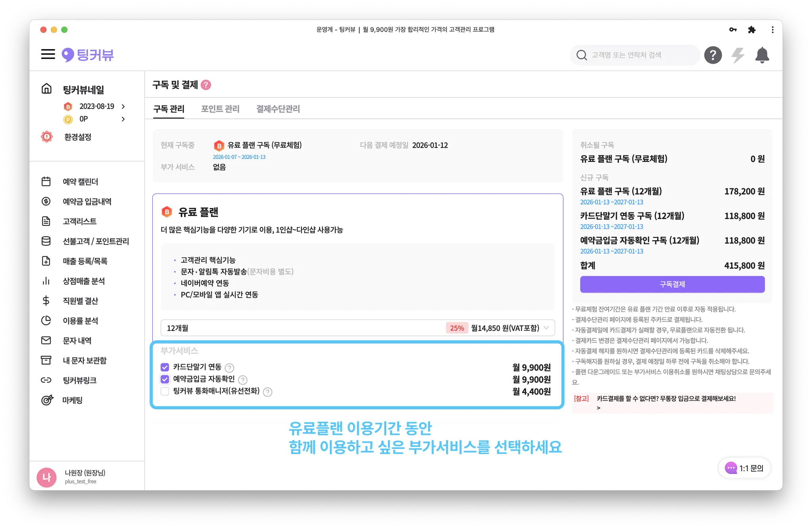Viewport: 812px width, 529px height.
Task: Click the browser extensions puzzle icon
Action: point(751,30)
